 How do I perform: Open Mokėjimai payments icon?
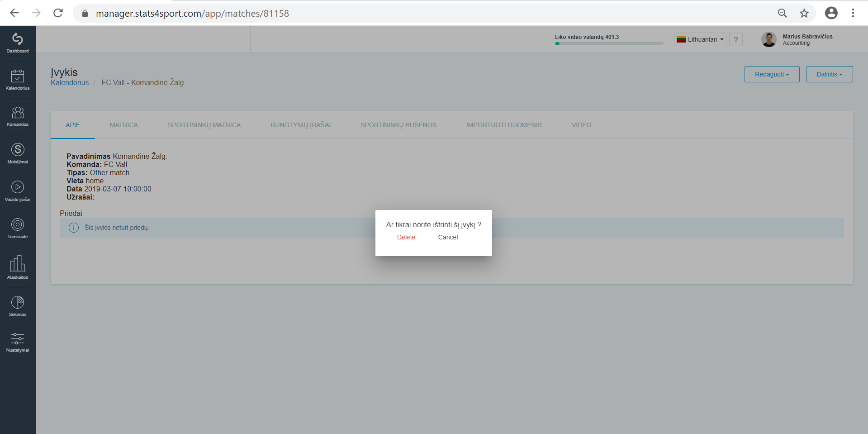pyautogui.click(x=18, y=153)
